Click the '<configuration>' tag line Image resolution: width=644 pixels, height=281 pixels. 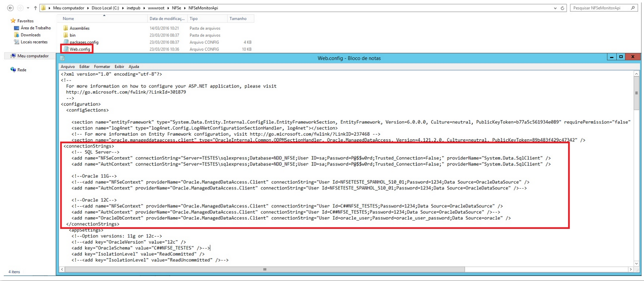[81, 104]
